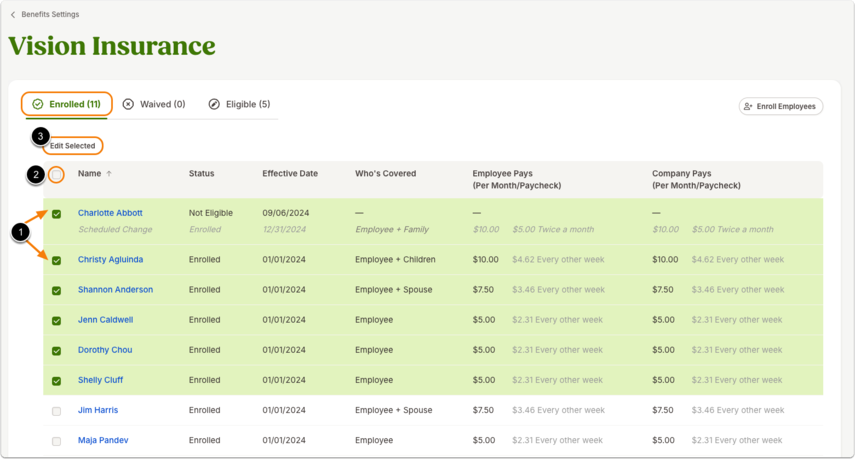Click the back chevron beside Benefits Settings

click(13, 15)
